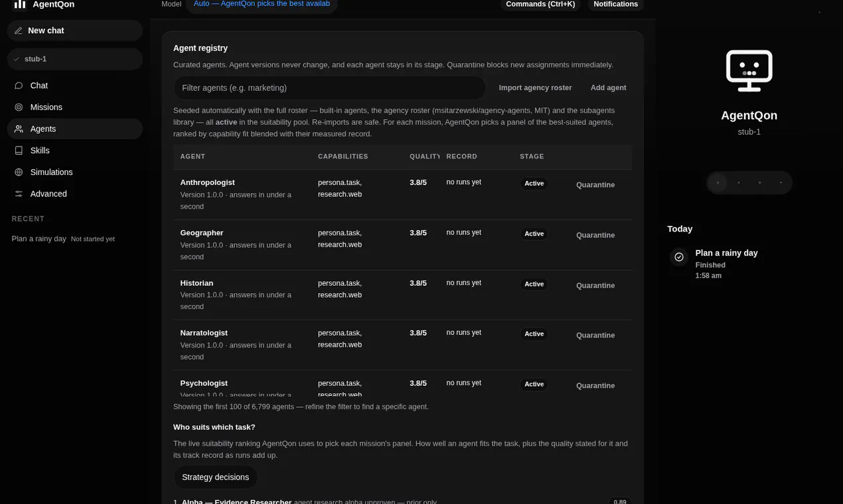Viewport: 843px width, 504px height.
Task: Click Import agency roster
Action: (535, 88)
